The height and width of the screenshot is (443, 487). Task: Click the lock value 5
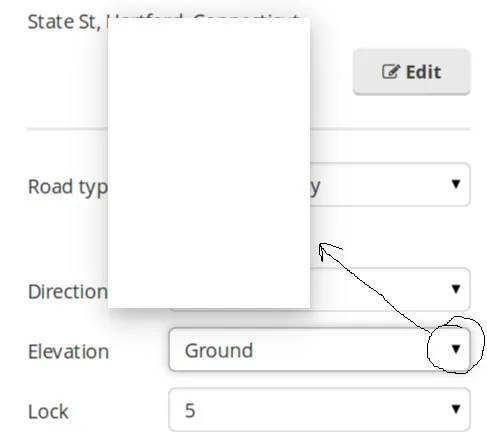pyautogui.click(x=190, y=411)
